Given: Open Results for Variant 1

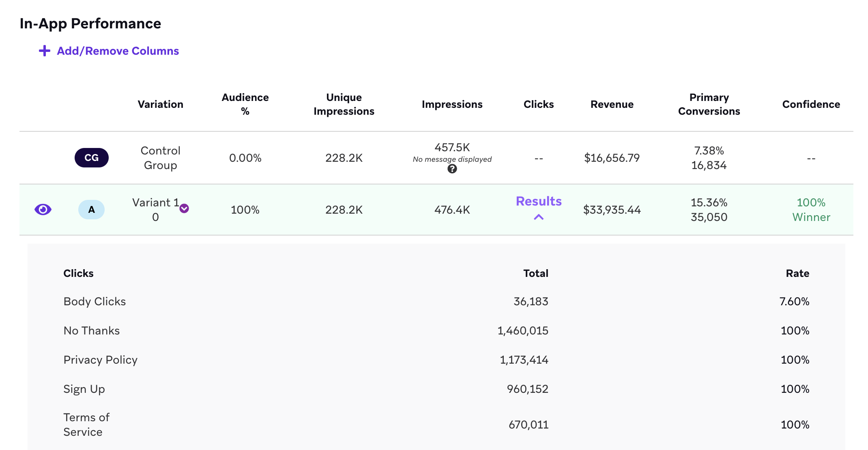Looking at the screenshot, I should coord(538,201).
